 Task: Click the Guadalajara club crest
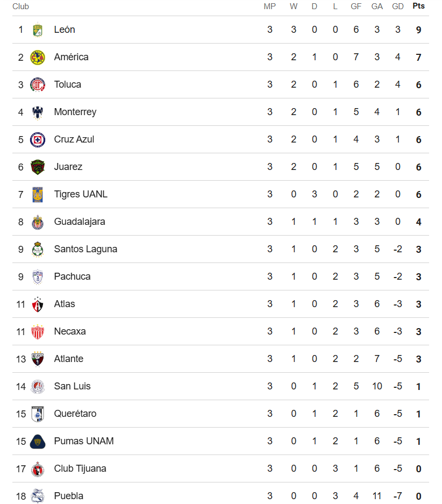[38, 222]
